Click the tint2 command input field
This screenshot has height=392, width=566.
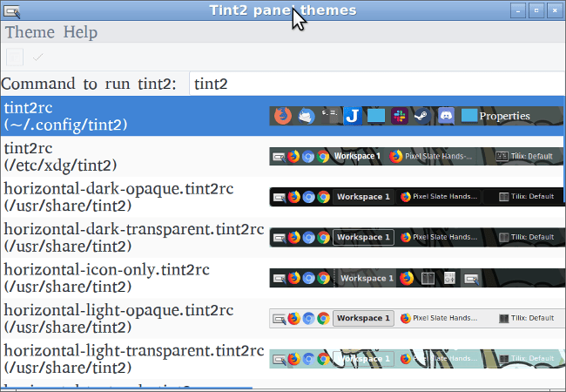pyautogui.click(x=377, y=84)
